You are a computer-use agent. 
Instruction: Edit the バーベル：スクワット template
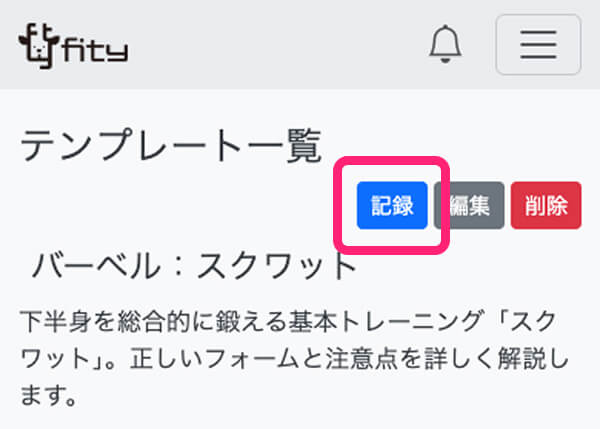pyautogui.click(x=469, y=206)
